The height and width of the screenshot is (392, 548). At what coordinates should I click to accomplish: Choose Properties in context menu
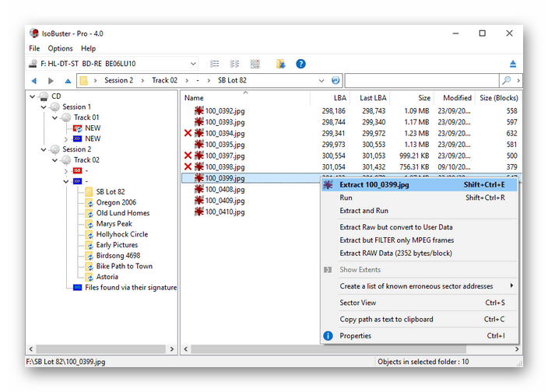click(x=419, y=335)
